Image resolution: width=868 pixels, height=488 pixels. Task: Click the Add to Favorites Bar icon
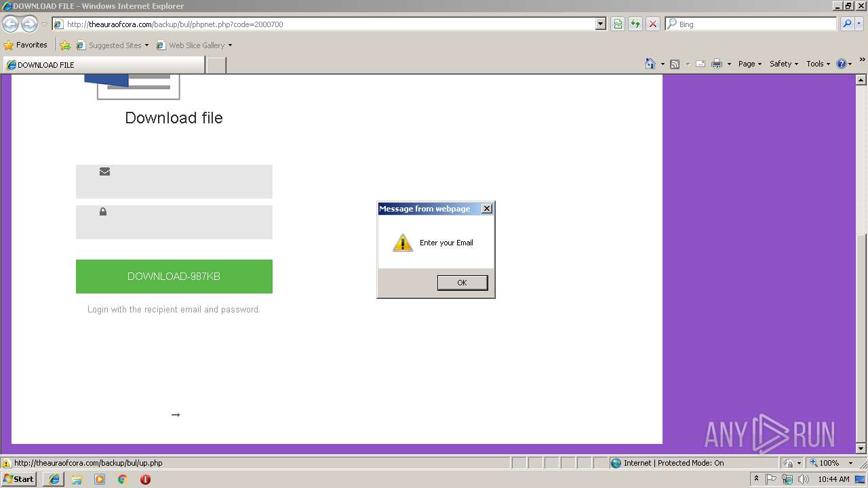point(65,45)
